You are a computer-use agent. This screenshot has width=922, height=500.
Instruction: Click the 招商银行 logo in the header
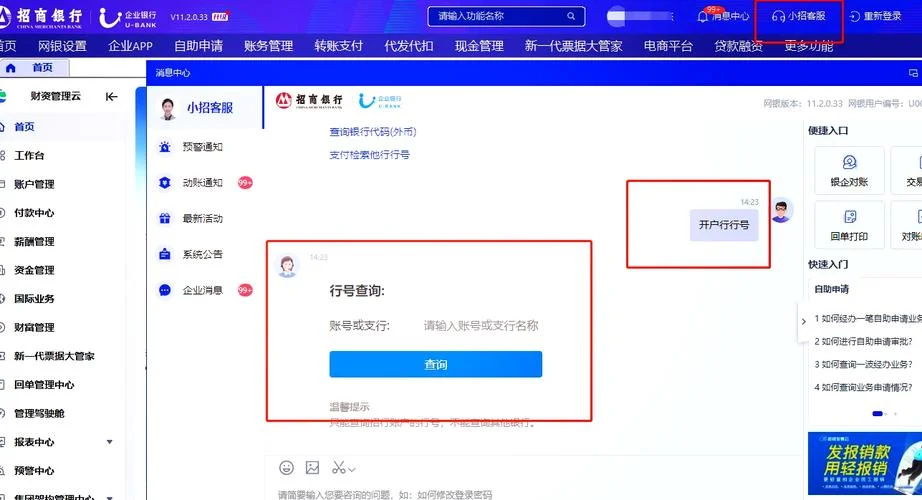click(x=41, y=18)
